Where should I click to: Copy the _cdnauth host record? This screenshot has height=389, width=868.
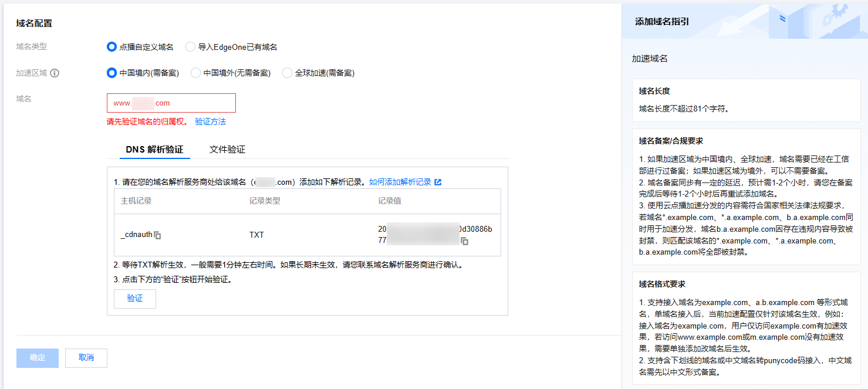click(157, 235)
